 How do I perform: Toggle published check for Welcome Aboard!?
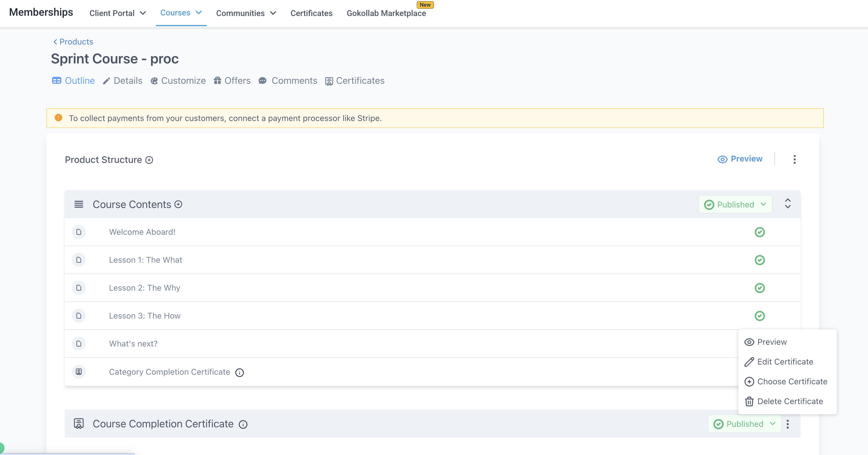click(x=760, y=232)
